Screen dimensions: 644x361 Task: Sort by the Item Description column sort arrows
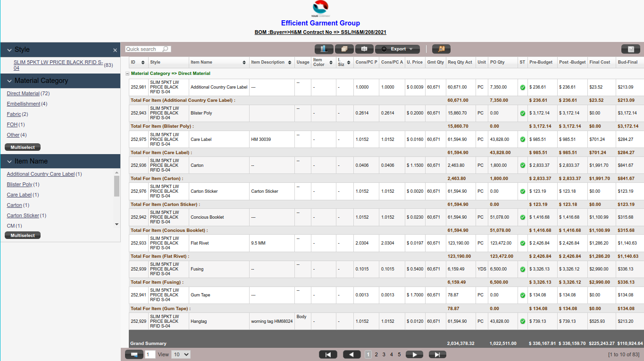coord(289,62)
